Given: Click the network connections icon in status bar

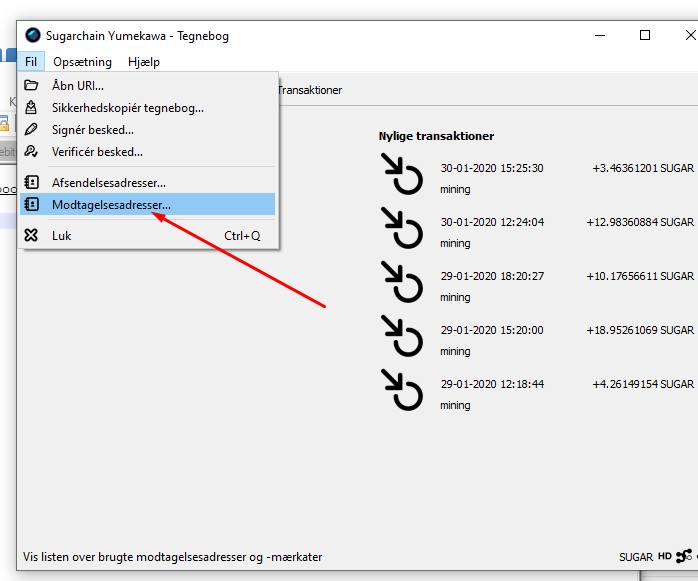Looking at the screenshot, I should tap(684, 556).
